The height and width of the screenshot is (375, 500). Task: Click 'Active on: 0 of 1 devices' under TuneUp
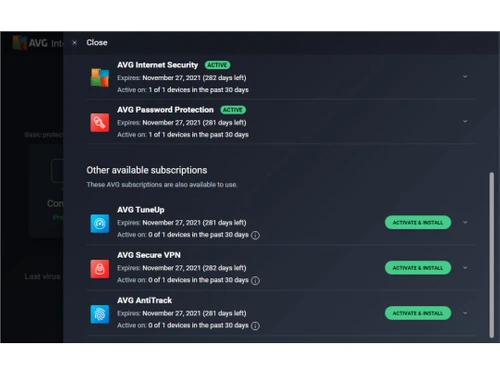point(183,235)
